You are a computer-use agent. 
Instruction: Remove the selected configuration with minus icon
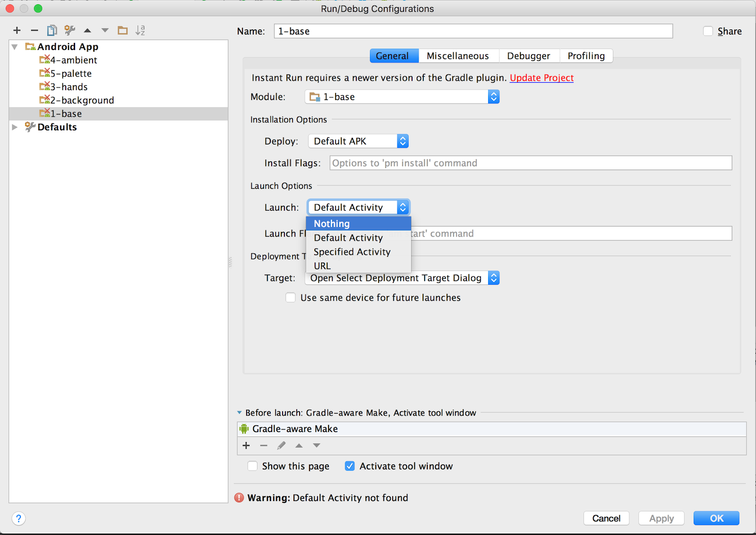[x=34, y=31]
